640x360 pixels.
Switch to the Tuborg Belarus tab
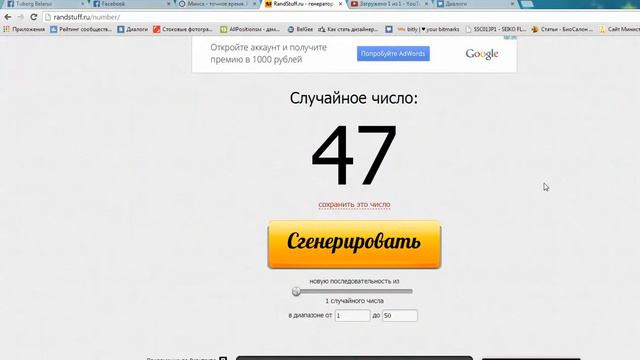[x=43, y=4]
